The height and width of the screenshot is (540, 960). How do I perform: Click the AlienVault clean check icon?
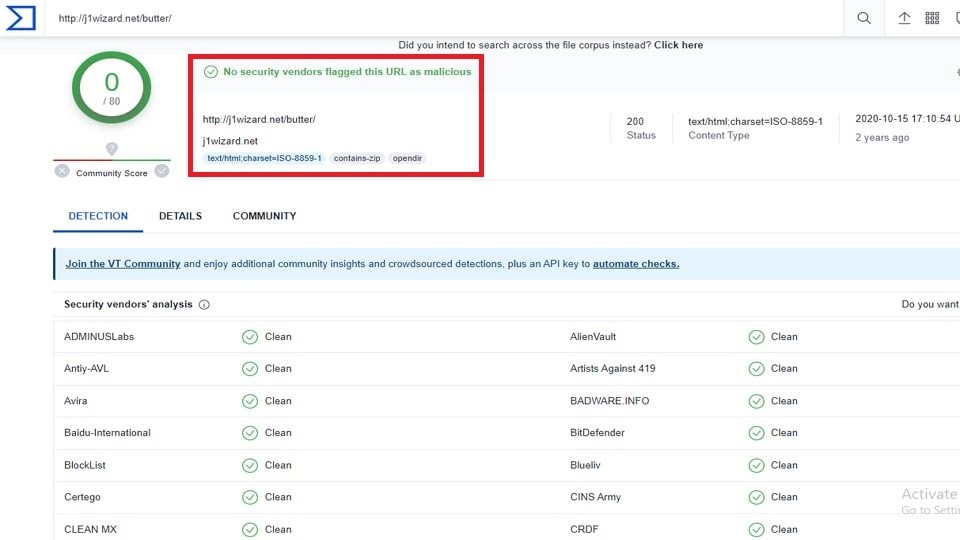(x=757, y=337)
